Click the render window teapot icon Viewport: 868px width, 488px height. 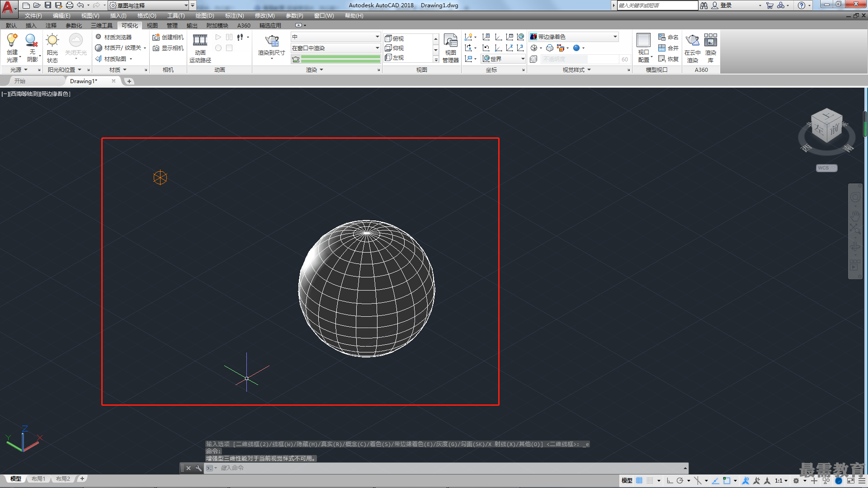pyautogui.click(x=296, y=59)
